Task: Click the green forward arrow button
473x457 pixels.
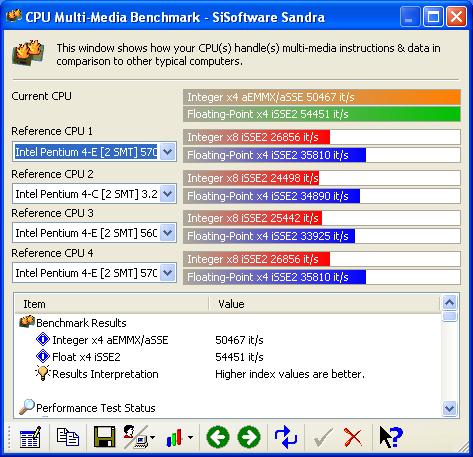Action: pyautogui.click(x=249, y=437)
